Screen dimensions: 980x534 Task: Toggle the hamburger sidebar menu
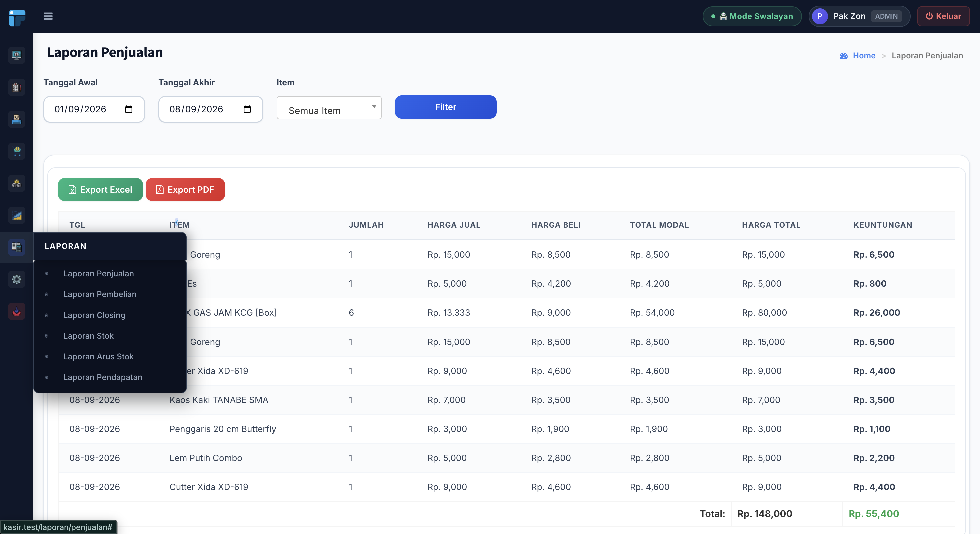click(x=48, y=16)
